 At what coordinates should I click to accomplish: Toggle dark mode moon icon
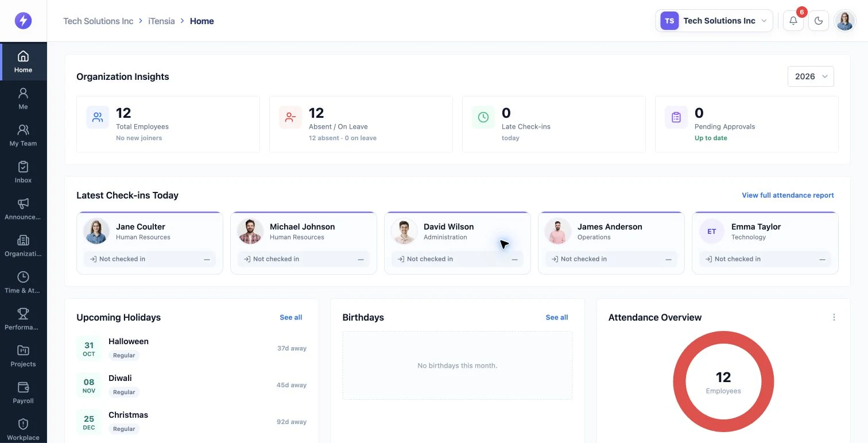tap(819, 21)
